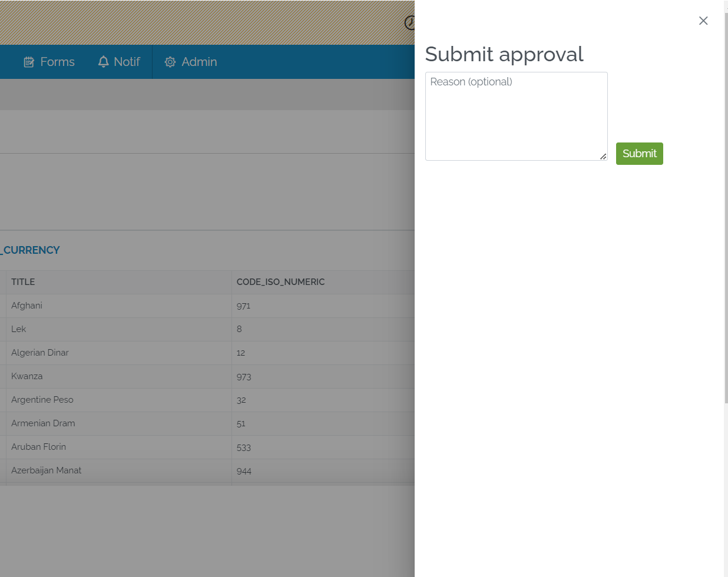Click the clock icon at top

[x=410, y=22]
